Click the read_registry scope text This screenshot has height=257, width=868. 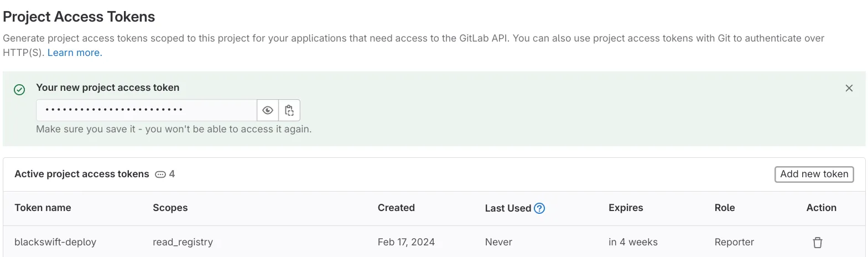coord(183,242)
